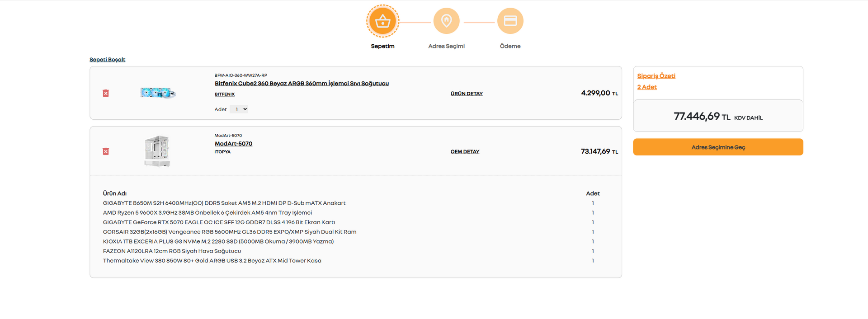Click the BFW-AIO-360-WW27A-RP product code
The image size is (868, 319).
pyautogui.click(x=241, y=75)
